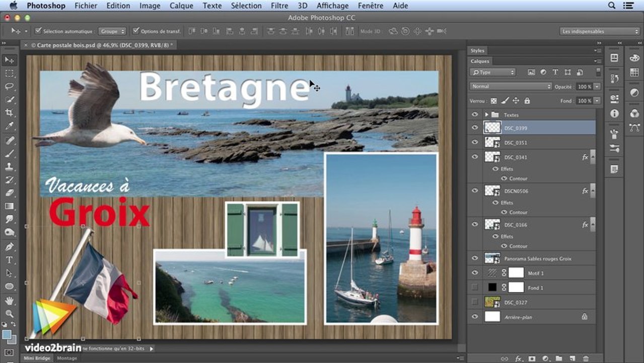
Task: Select the Pen tool
Action: (x=9, y=247)
